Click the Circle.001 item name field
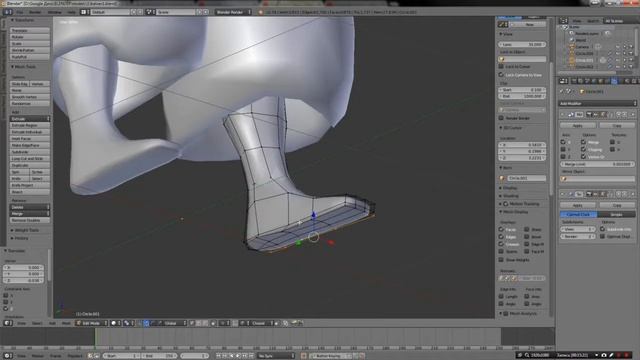The height and width of the screenshot is (360, 640). (526, 178)
